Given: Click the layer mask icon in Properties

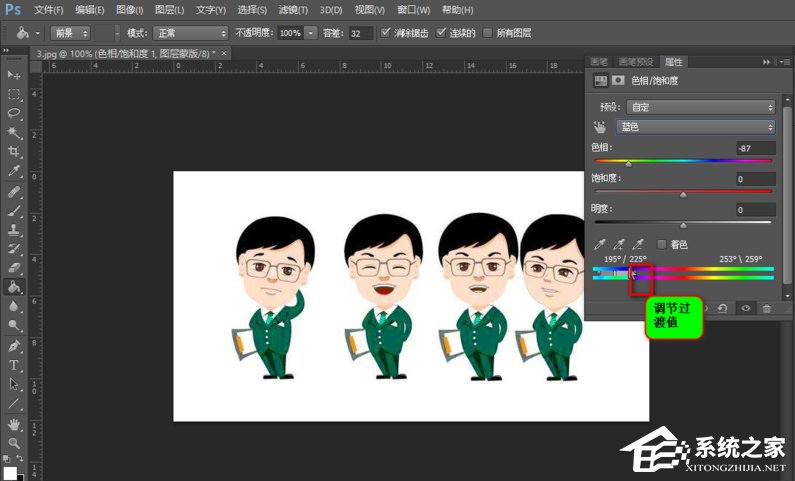Looking at the screenshot, I should 618,81.
